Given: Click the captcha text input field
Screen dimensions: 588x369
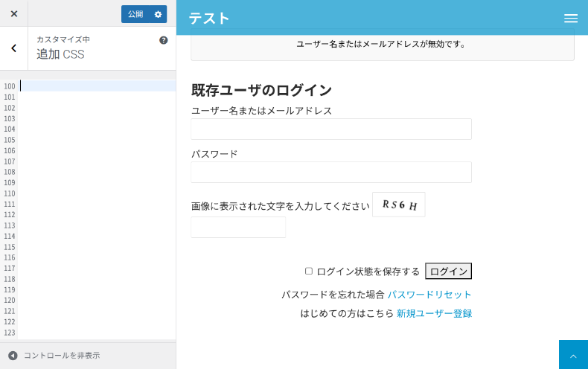Looking at the screenshot, I should 238,227.
